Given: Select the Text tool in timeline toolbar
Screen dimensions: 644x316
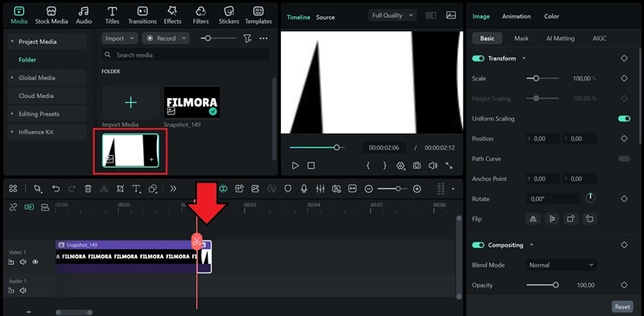Looking at the screenshot, I should pos(136,189).
